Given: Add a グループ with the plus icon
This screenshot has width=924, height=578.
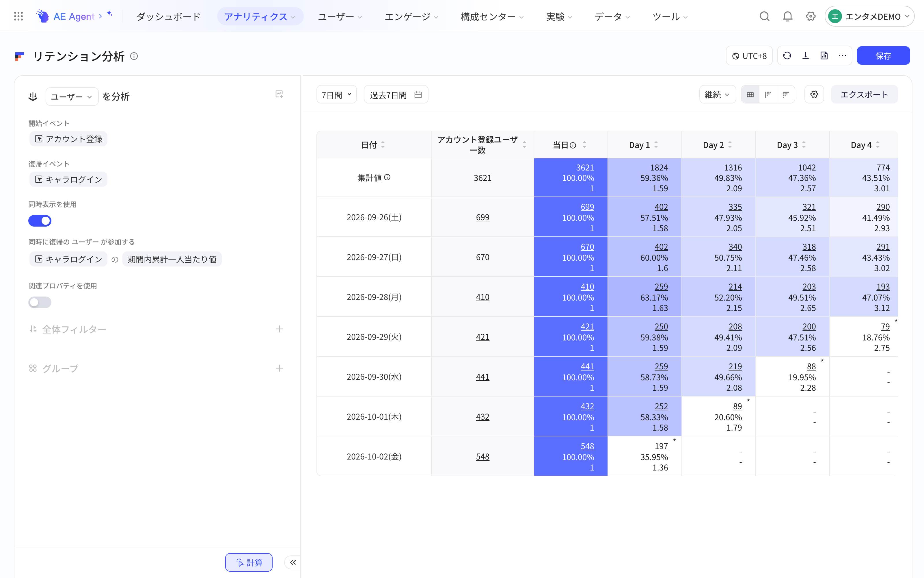Looking at the screenshot, I should pyautogui.click(x=279, y=368).
